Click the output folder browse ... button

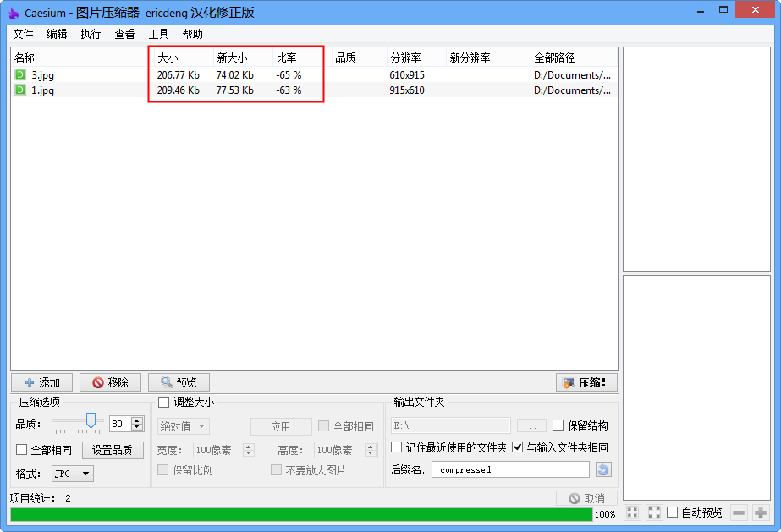(x=531, y=425)
